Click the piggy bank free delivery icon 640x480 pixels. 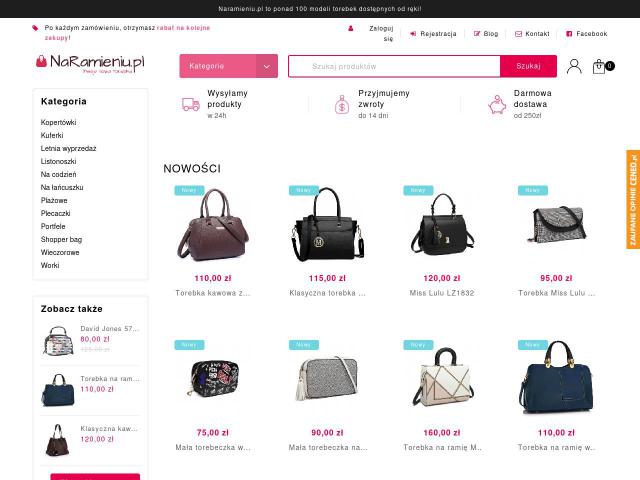click(x=497, y=104)
